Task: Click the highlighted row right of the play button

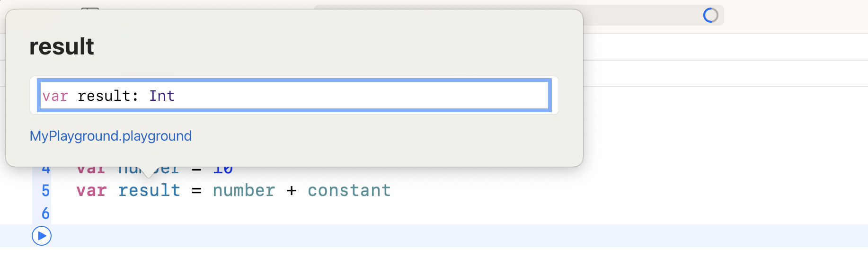Action: [426, 236]
